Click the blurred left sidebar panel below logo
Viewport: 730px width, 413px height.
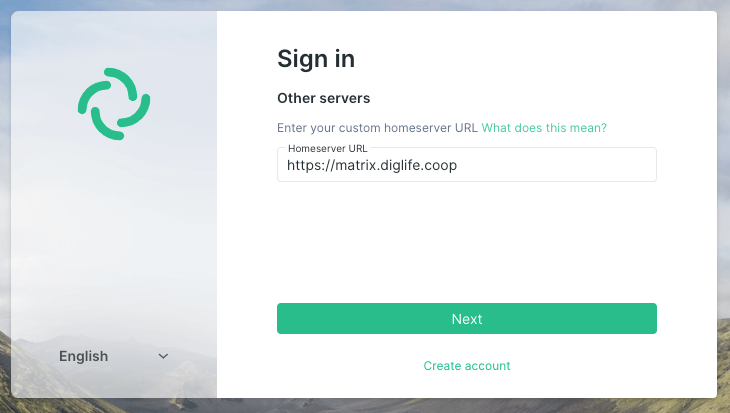pos(114,240)
